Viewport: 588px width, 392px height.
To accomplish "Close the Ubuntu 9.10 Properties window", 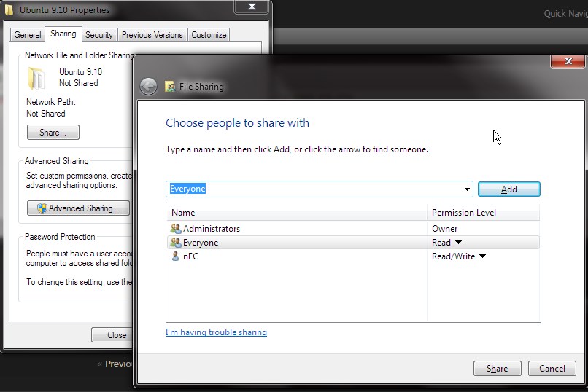I will click(252, 7).
